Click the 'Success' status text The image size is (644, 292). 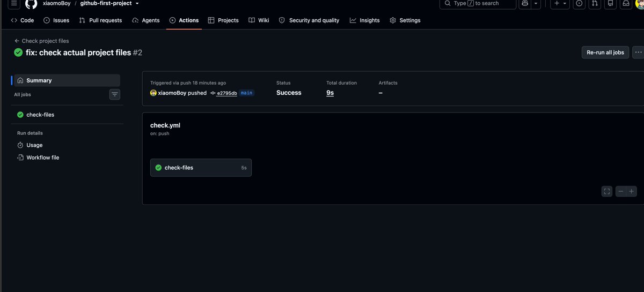click(289, 93)
